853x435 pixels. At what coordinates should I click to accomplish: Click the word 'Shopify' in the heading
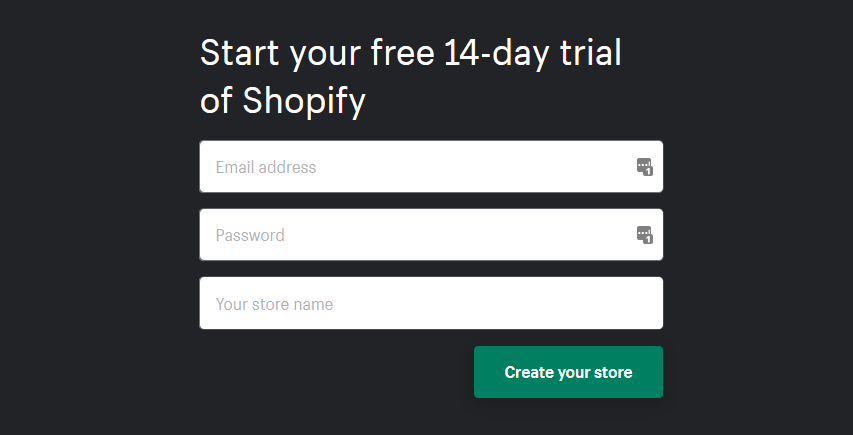click(303, 101)
